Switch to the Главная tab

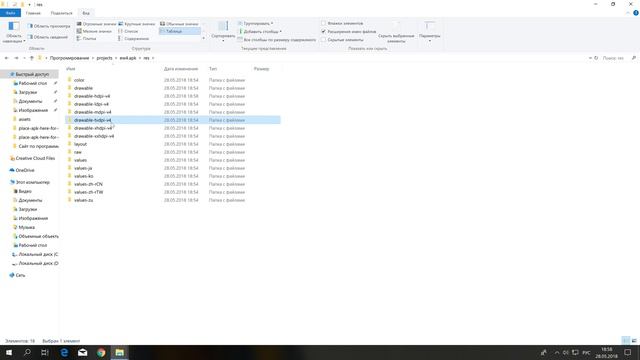33,13
